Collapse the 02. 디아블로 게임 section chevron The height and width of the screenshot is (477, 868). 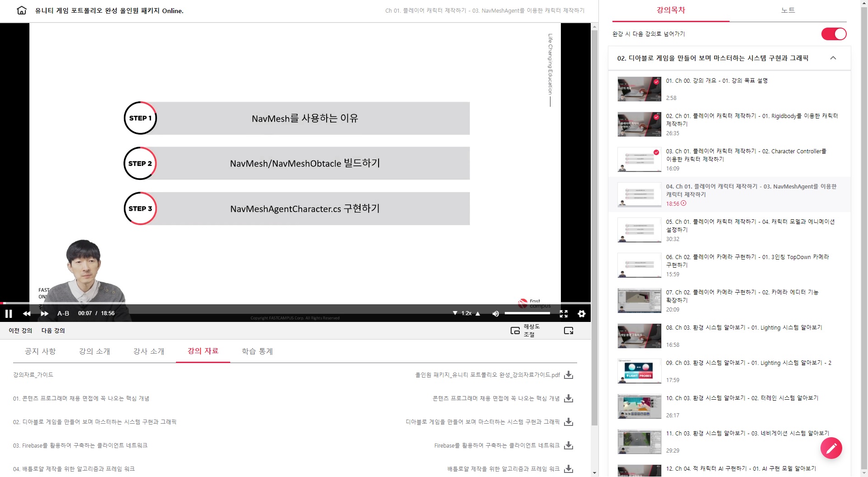pos(833,58)
